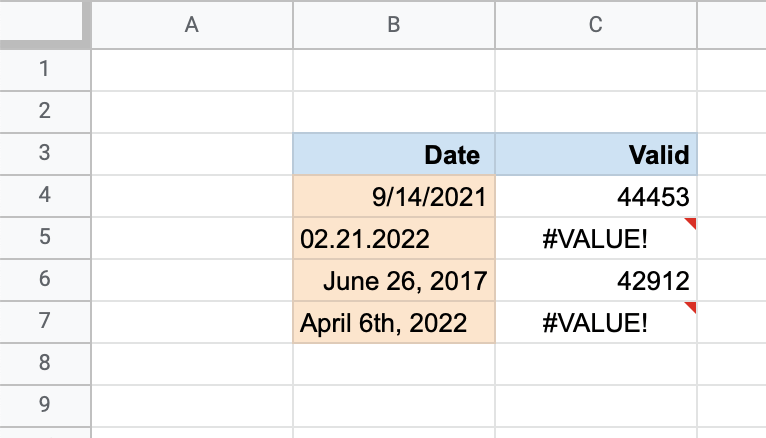Select column C header
Screen dimensions: 766x438
[596, 24]
